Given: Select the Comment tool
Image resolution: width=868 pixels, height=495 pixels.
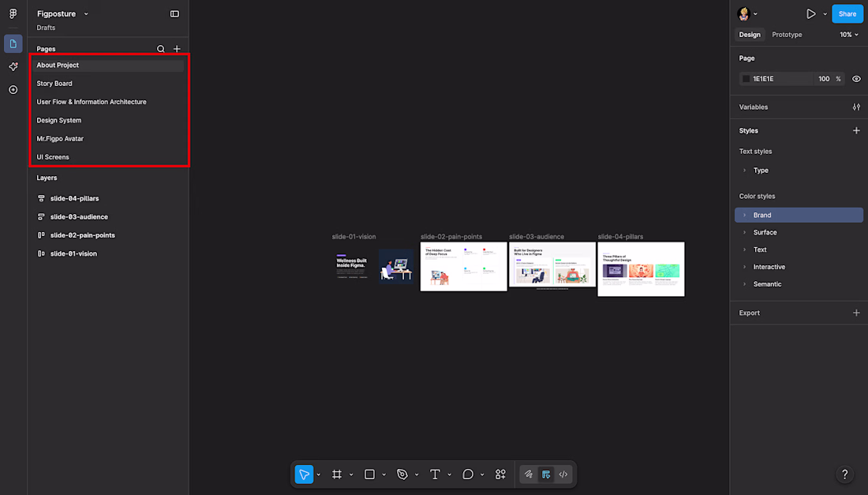Looking at the screenshot, I should [468, 474].
